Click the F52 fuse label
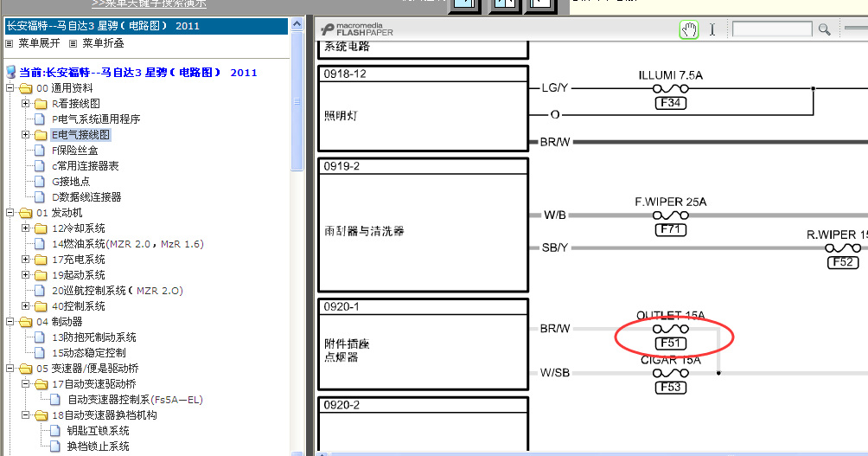 click(x=843, y=262)
